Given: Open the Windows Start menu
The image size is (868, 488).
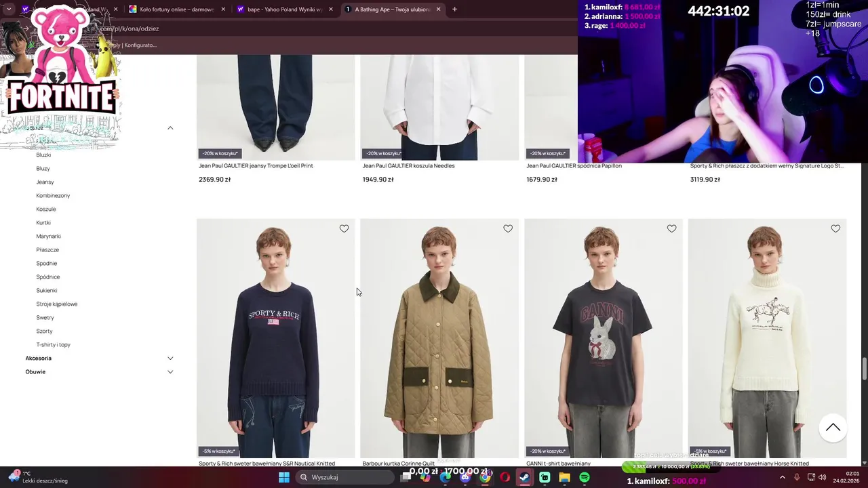Looking at the screenshot, I should 284,477.
